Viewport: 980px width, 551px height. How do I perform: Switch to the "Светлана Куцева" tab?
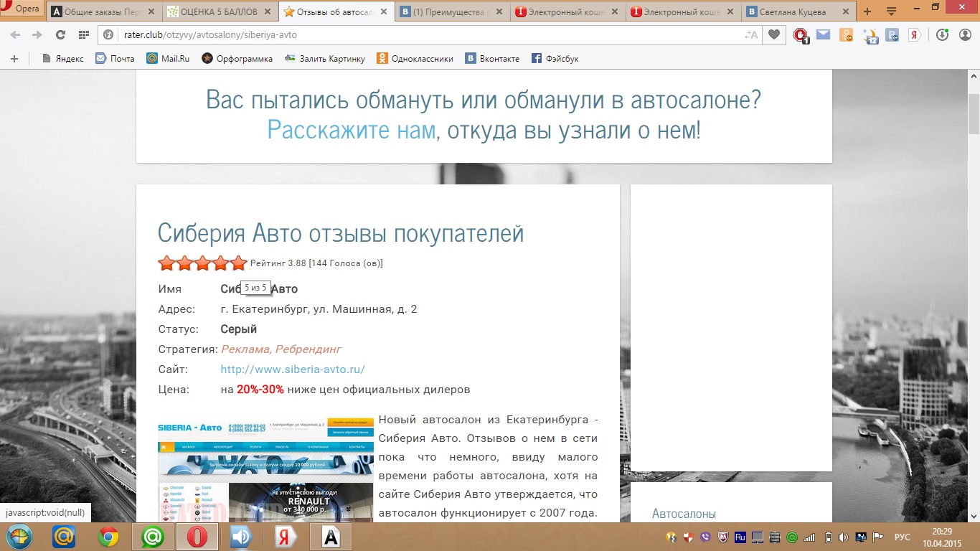point(798,11)
